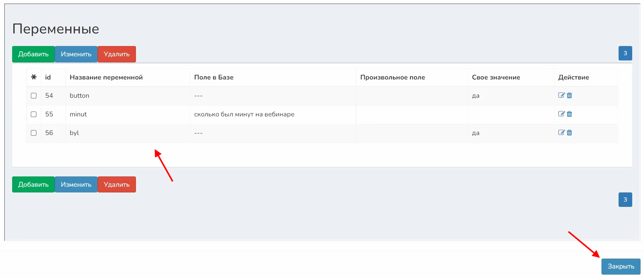Click the top counter badge showing 3
644x278 pixels.
[x=625, y=53]
